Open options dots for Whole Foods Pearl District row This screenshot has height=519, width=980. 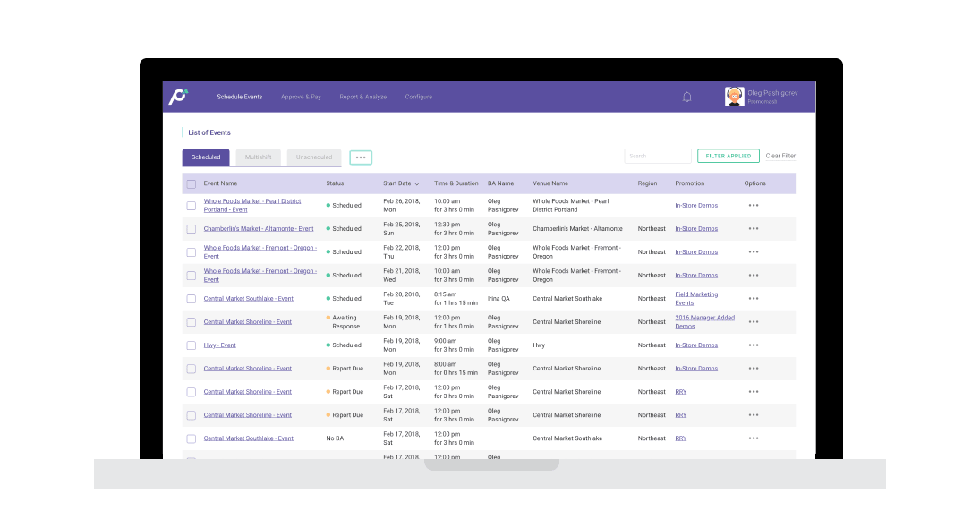754,206
